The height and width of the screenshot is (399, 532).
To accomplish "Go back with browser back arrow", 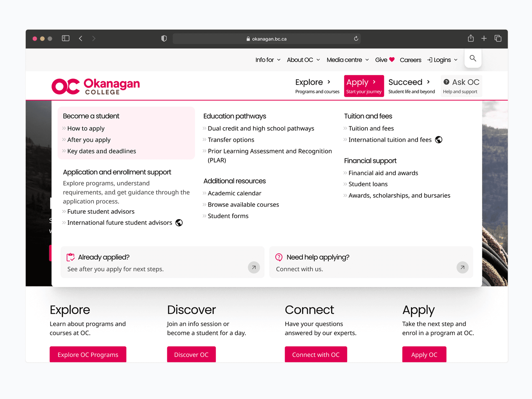I will click(x=81, y=39).
